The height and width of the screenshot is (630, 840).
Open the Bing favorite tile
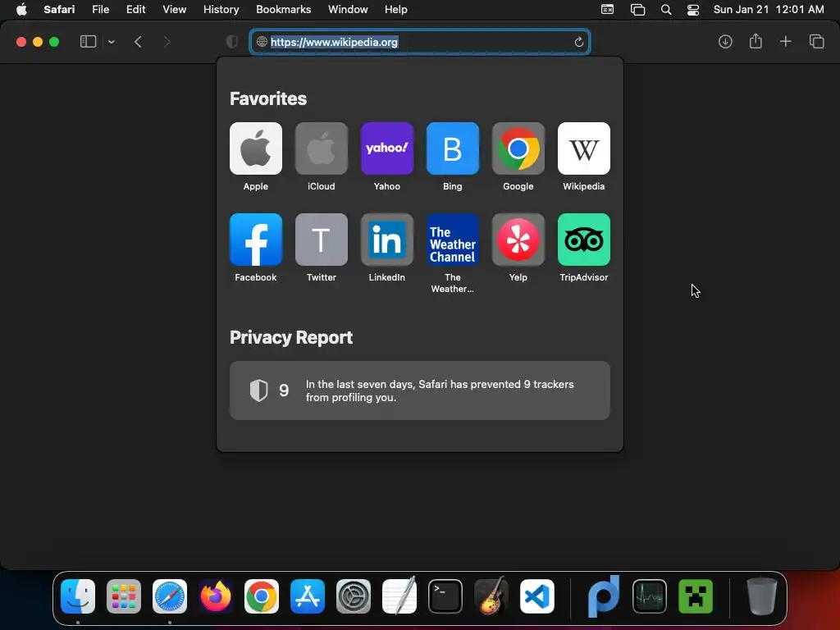point(452,148)
